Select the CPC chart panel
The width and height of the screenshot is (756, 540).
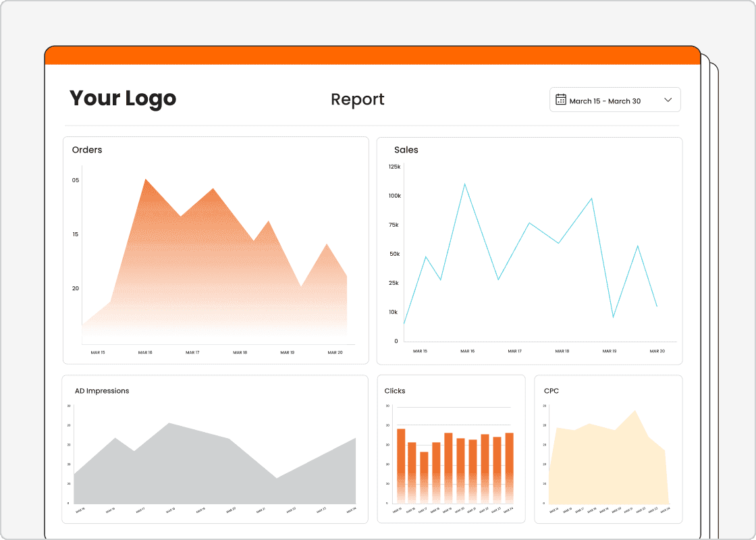pyautogui.click(x=607, y=448)
